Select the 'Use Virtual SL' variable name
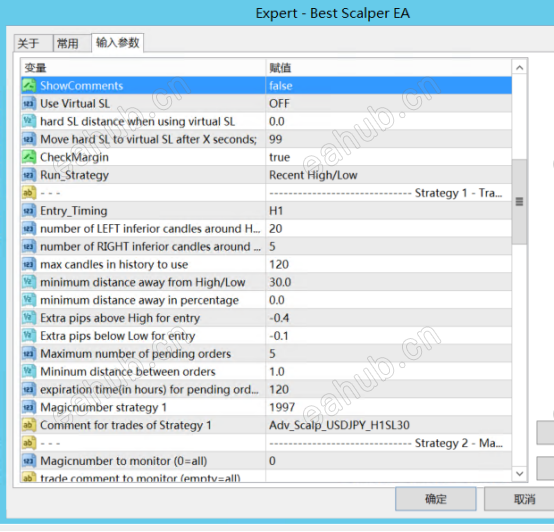The height and width of the screenshot is (532, 554). 75,104
